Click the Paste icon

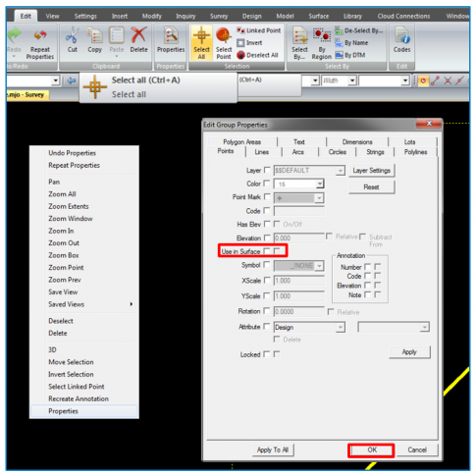pos(117,35)
